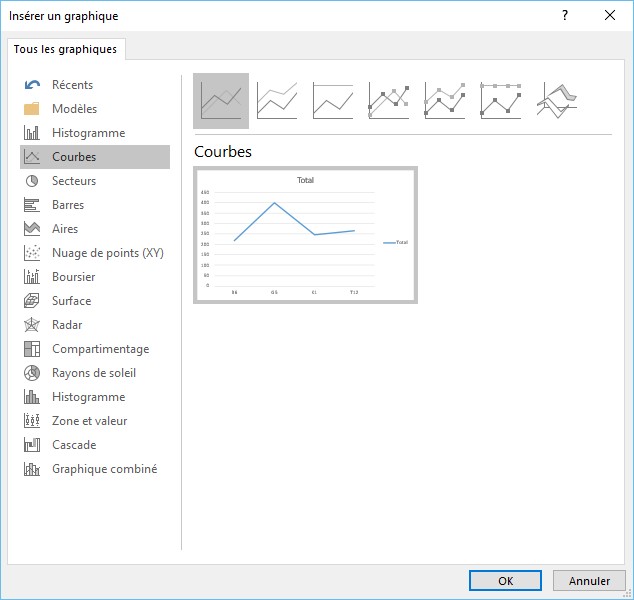Pick 100% stacked line with markers icon
634x600 pixels.
click(501, 101)
